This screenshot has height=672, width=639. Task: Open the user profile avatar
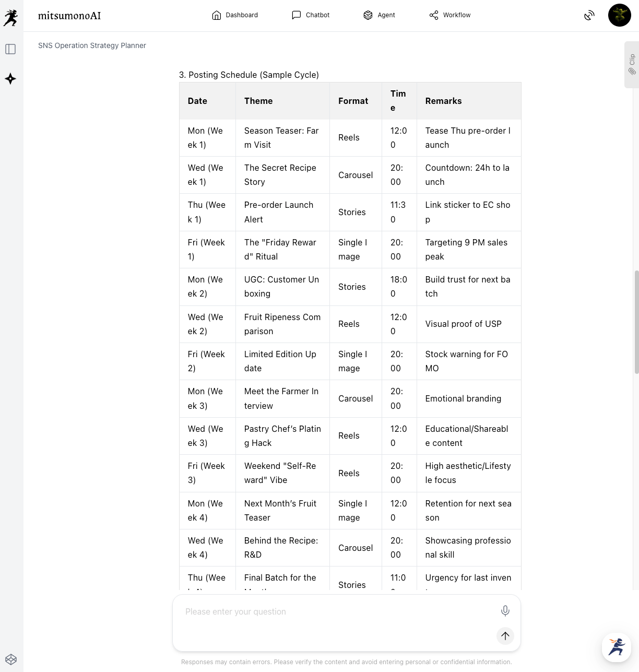point(620,15)
